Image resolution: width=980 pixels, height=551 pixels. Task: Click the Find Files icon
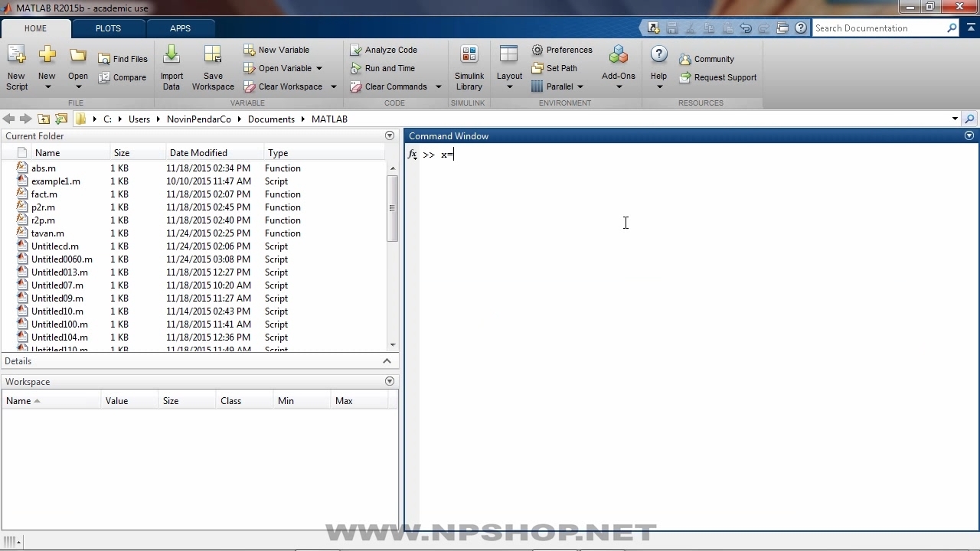click(105, 59)
